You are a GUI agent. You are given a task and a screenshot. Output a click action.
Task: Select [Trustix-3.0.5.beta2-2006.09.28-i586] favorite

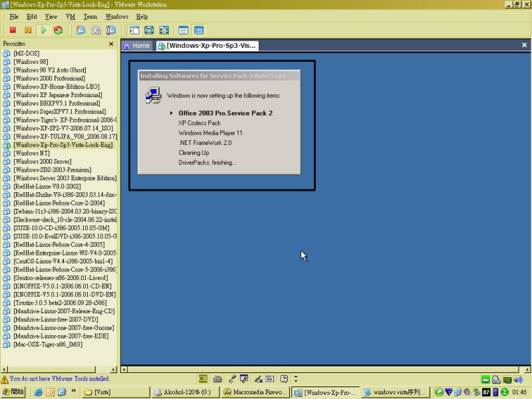pos(60,303)
